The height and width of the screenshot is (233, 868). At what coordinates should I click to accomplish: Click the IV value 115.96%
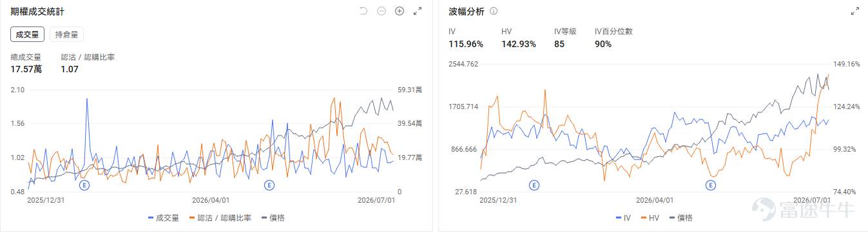(x=466, y=44)
